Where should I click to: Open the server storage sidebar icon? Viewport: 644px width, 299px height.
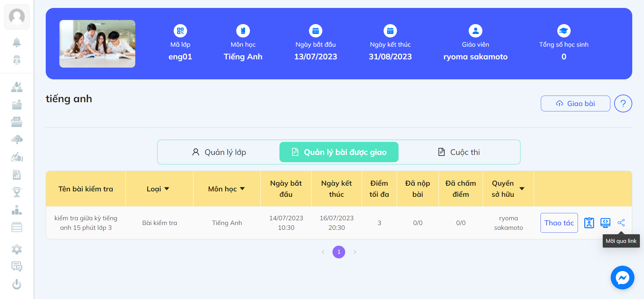(17, 227)
